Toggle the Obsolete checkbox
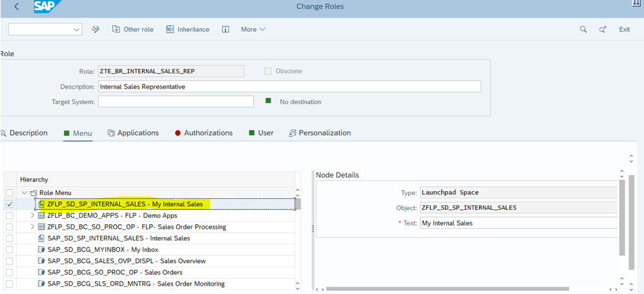This screenshot has width=644, height=294. pos(268,71)
